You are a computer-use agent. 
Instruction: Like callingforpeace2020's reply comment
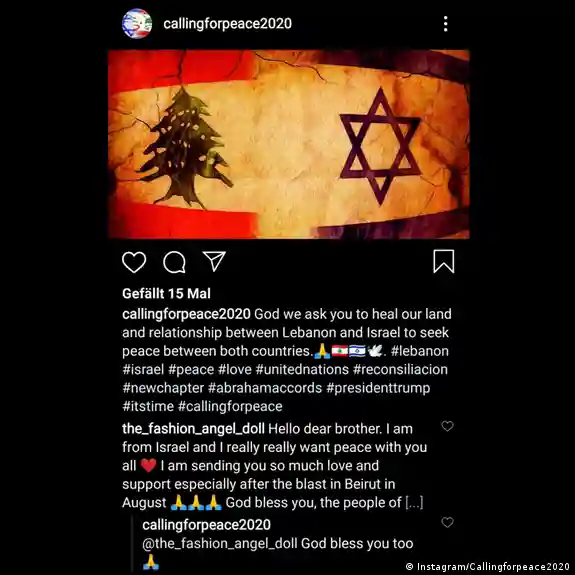point(447,522)
